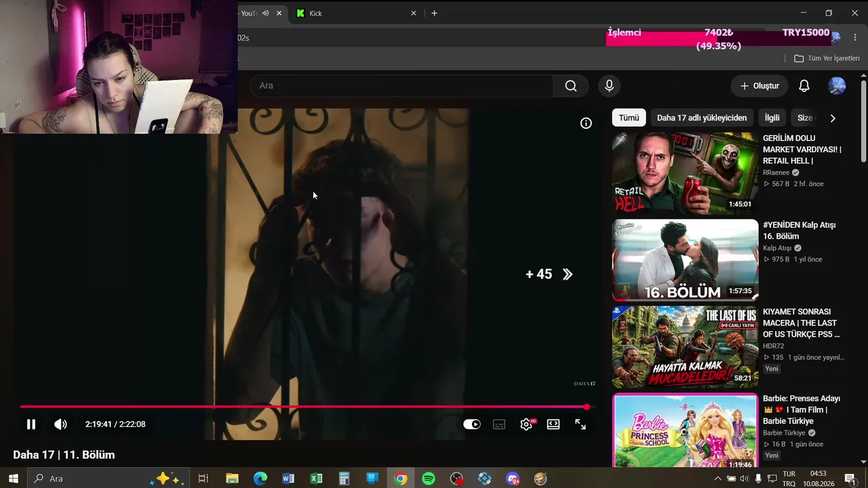Image resolution: width=868 pixels, height=488 pixels.
Task: Open a new browser tab
Action: [x=434, y=14]
